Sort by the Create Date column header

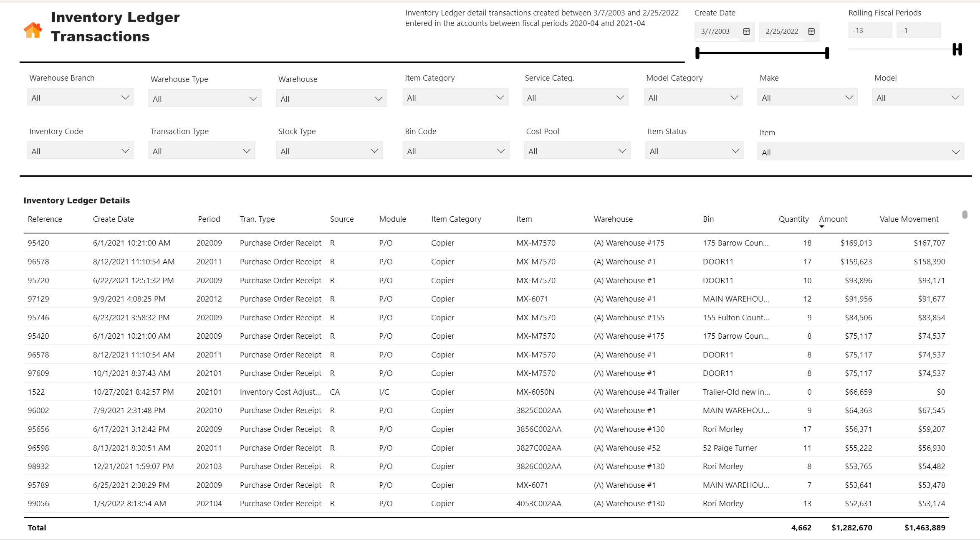(113, 219)
